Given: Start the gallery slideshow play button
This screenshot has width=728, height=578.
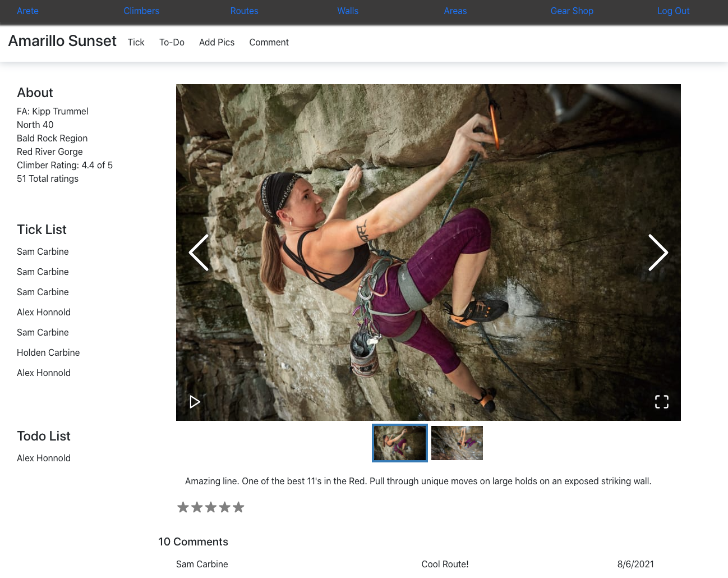Looking at the screenshot, I should tap(195, 402).
